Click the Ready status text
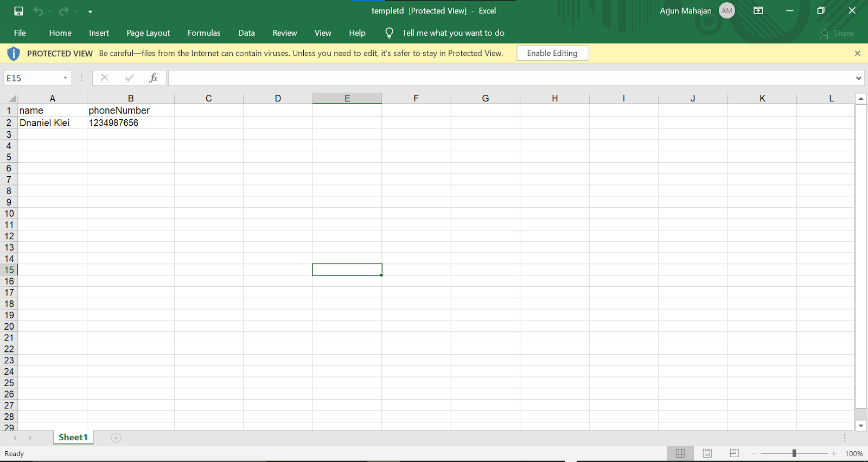868x462 pixels. 14,454
